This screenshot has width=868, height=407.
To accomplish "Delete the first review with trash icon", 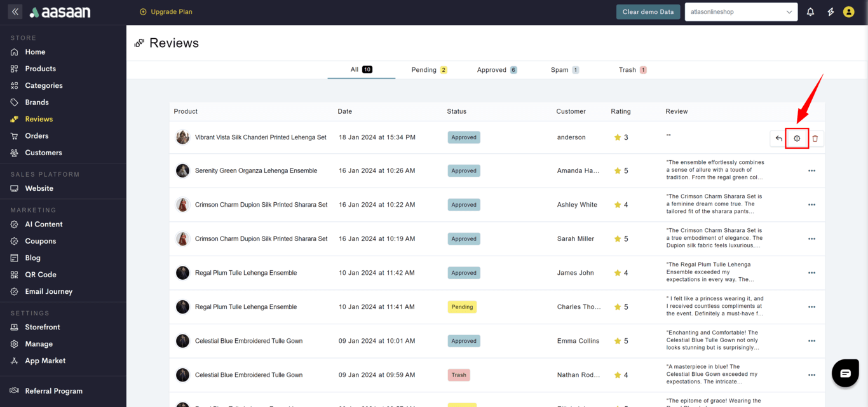I will click(815, 139).
